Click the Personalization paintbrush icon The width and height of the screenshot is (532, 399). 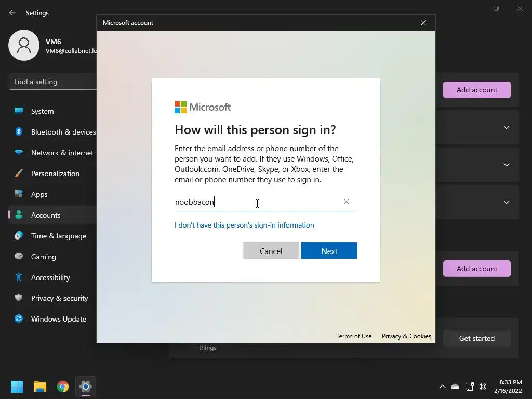[19, 173]
